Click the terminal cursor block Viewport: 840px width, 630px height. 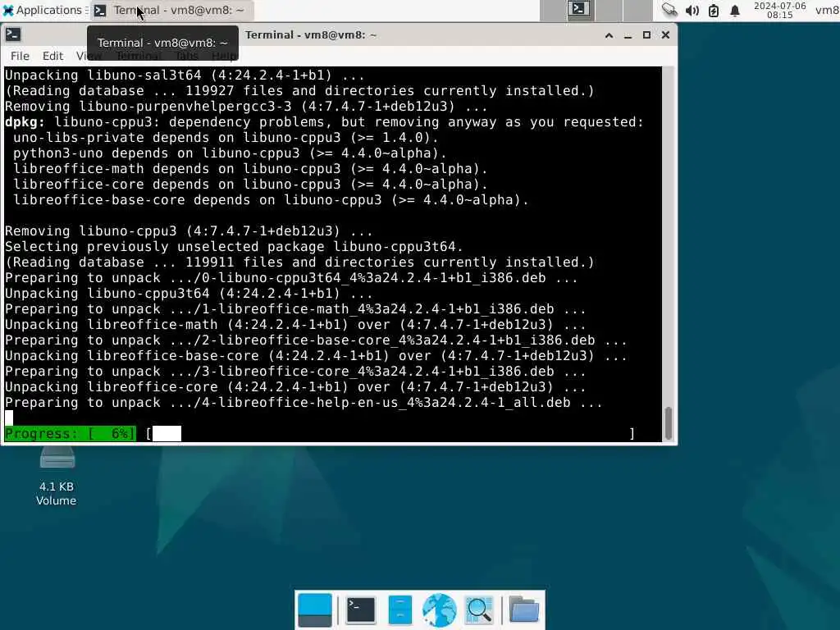click(8, 418)
